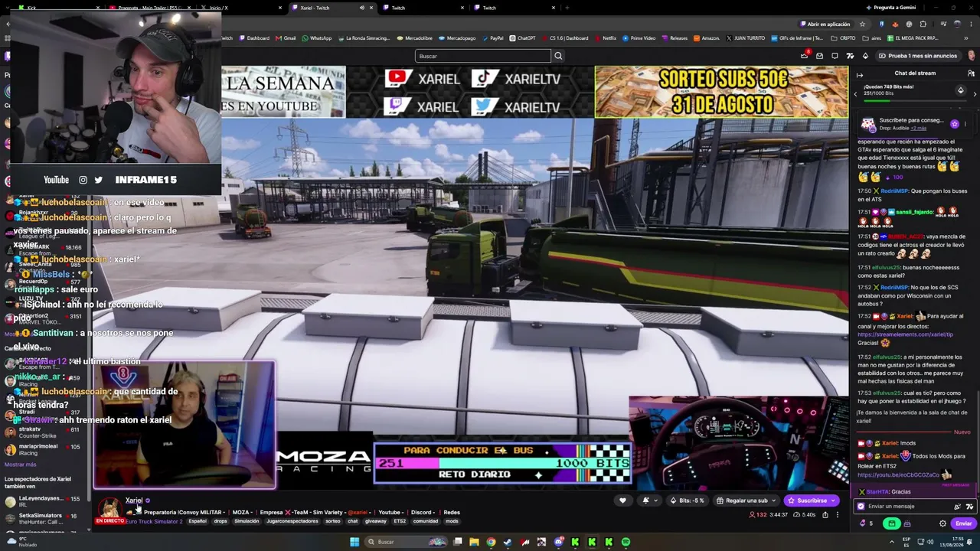Share the stream via share icon
This screenshot has height=551, width=980.
825,514
